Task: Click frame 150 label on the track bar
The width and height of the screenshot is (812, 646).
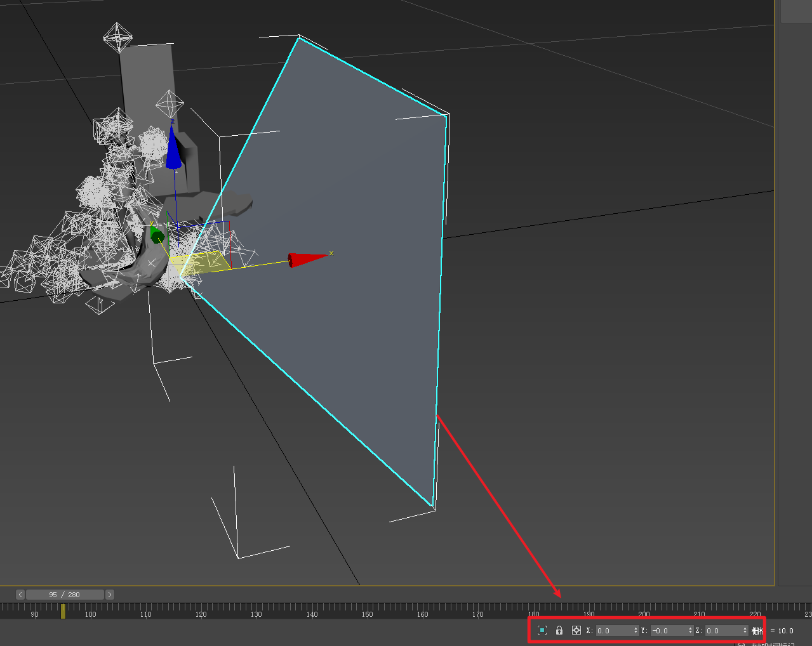Action: click(367, 614)
